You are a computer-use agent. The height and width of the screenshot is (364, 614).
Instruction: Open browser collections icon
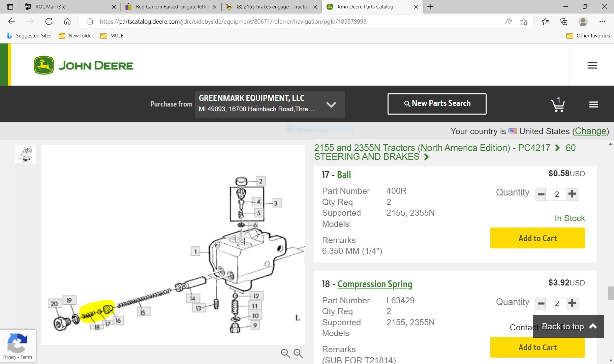click(564, 22)
